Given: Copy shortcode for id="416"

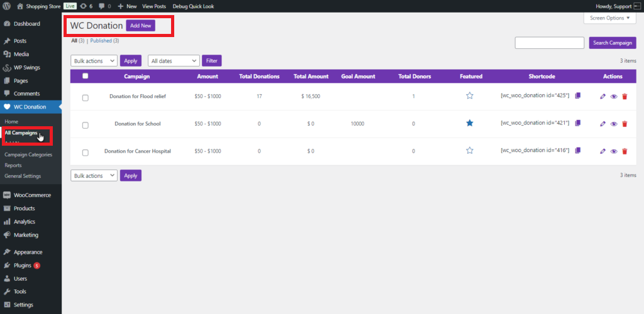Looking at the screenshot, I should tap(578, 151).
